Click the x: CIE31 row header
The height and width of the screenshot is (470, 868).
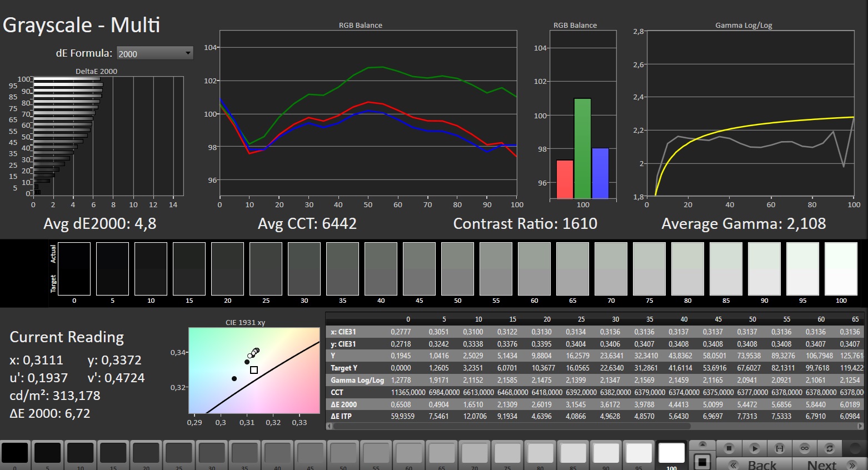point(343,332)
